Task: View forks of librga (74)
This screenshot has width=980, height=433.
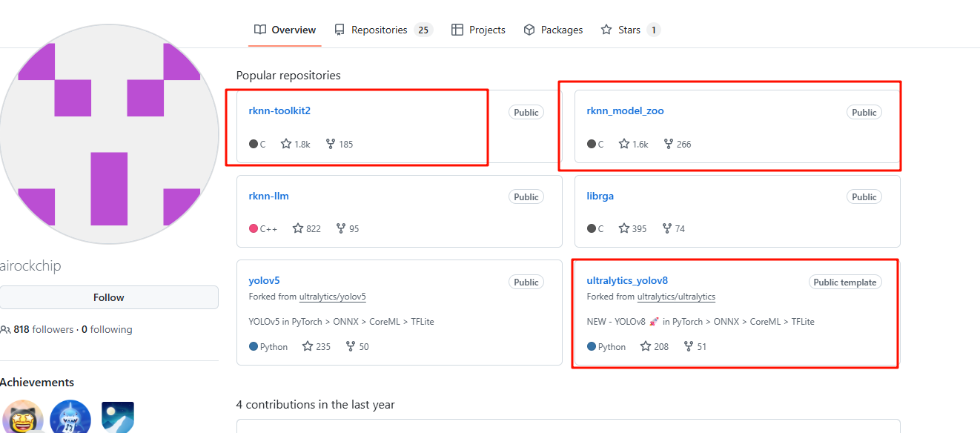Action: click(674, 228)
